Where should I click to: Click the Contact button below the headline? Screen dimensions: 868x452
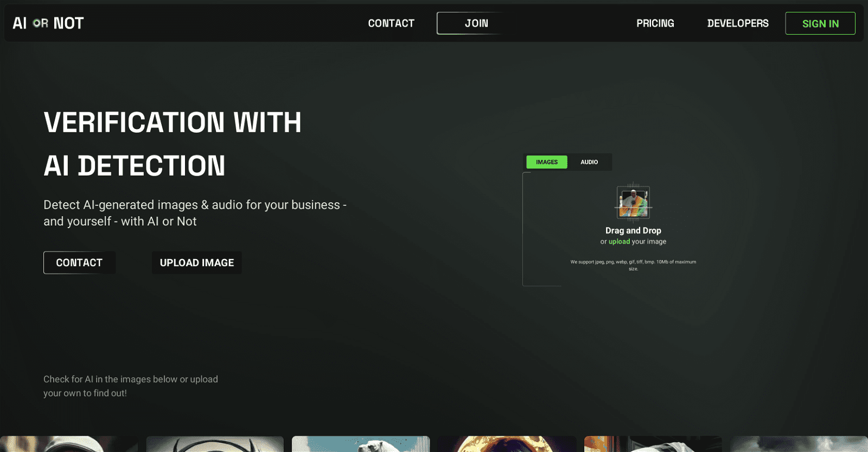click(79, 263)
